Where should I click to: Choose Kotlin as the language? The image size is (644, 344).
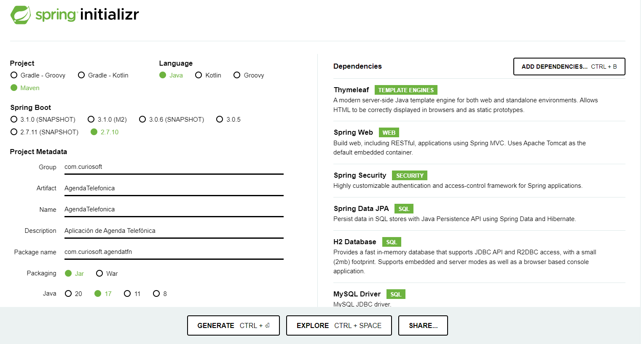(x=199, y=75)
